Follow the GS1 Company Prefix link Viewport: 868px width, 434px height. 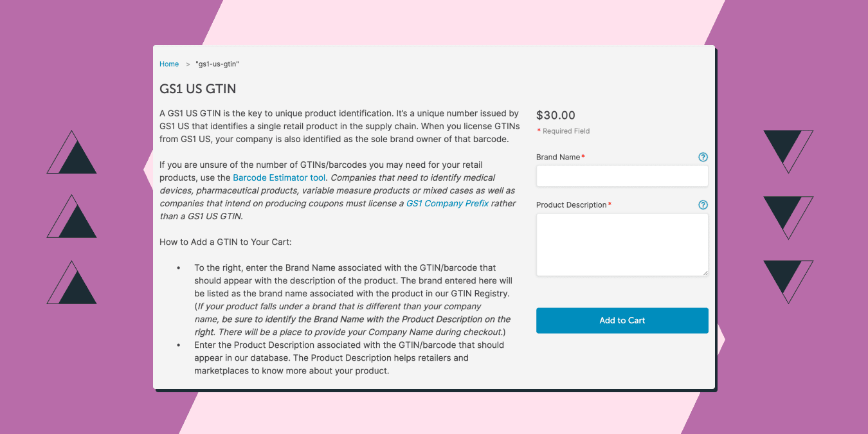coord(448,203)
